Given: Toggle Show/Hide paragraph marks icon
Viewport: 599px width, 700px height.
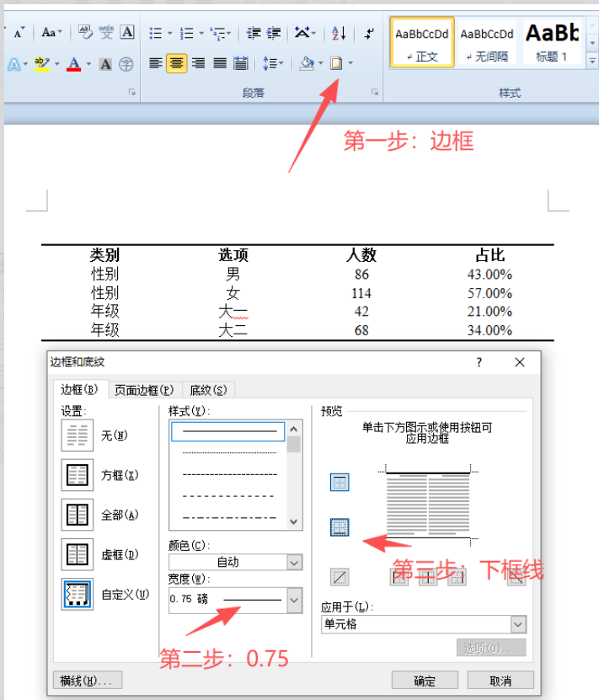Looking at the screenshot, I should point(370,33).
